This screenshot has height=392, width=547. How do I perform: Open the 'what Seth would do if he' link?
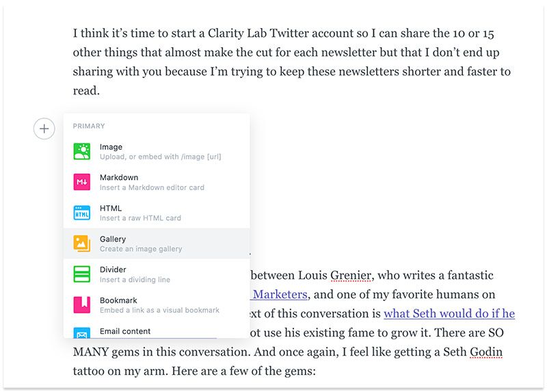[x=449, y=313]
